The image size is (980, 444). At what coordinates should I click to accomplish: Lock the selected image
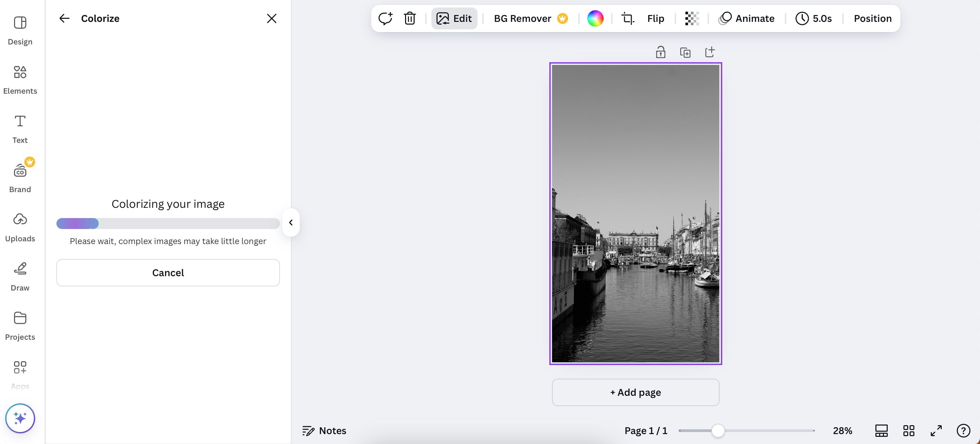click(660, 52)
